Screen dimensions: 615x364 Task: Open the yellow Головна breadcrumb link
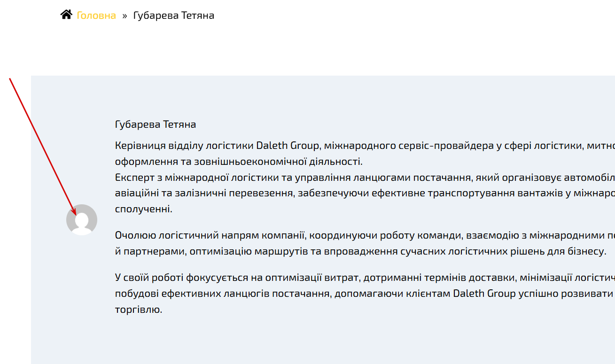coord(96,15)
